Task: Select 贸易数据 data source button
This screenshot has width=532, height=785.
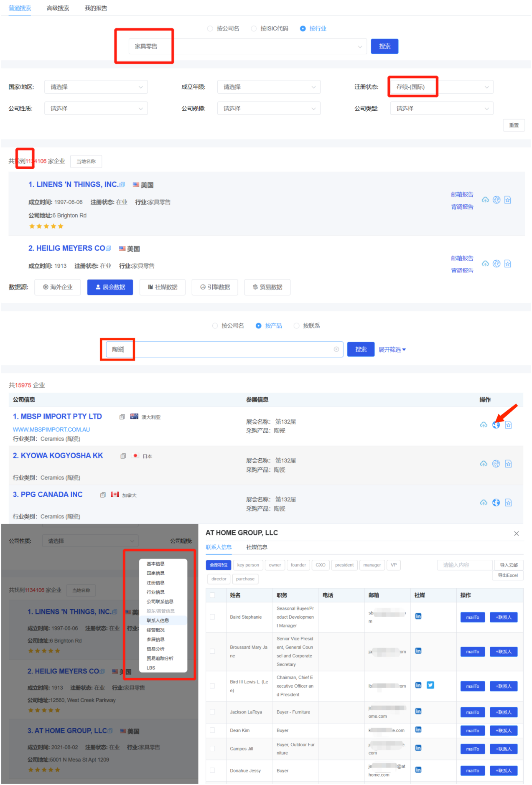Action: 267,287
